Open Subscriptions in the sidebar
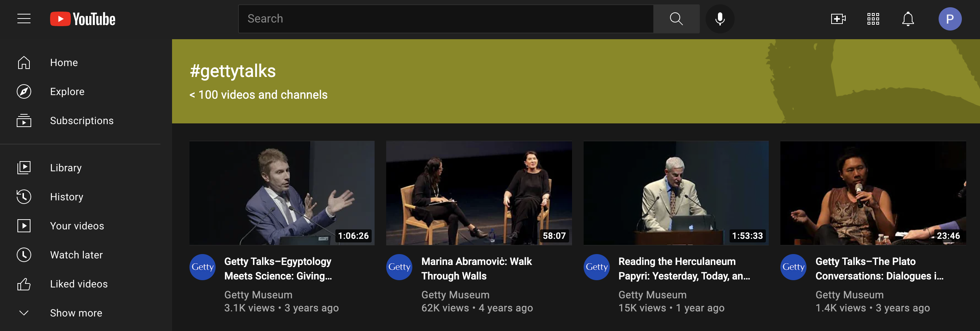The image size is (980, 331). 81,120
